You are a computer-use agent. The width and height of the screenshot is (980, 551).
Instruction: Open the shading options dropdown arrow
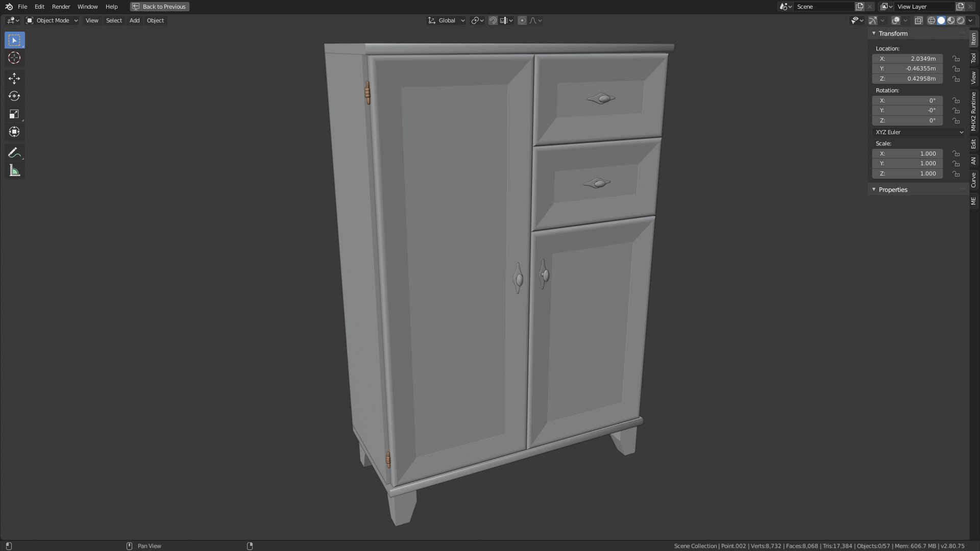(x=969, y=20)
